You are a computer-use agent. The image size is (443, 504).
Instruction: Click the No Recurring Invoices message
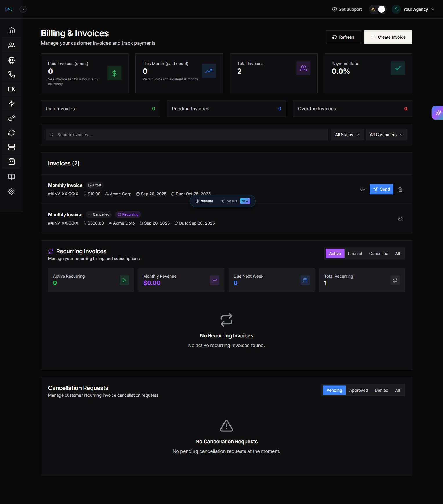(x=226, y=336)
